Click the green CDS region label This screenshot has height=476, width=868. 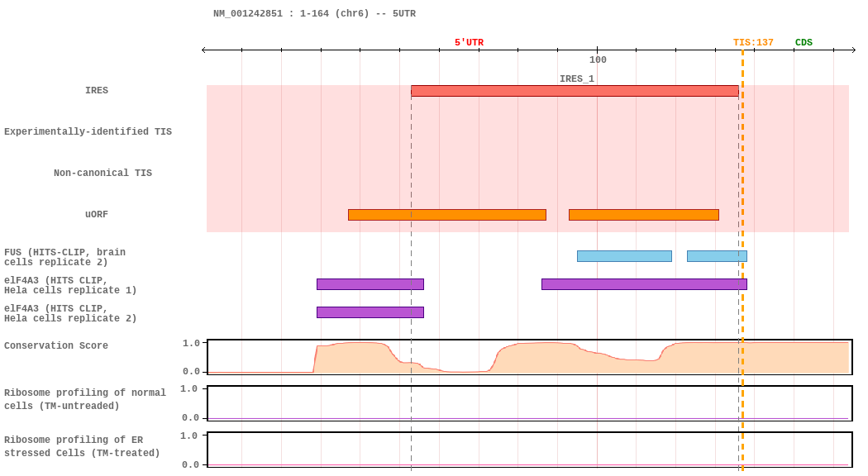click(x=804, y=43)
